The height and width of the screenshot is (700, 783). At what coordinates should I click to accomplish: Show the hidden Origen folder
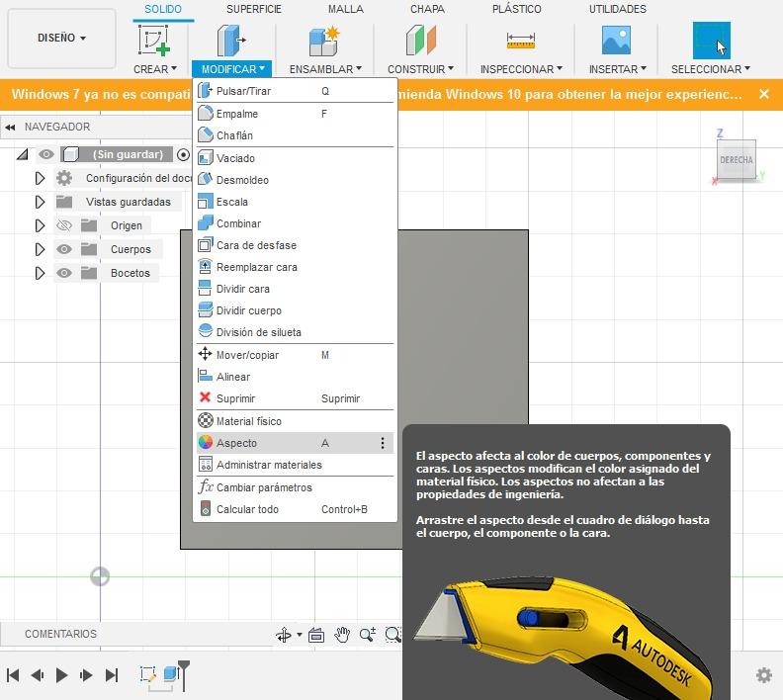click(64, 225)
